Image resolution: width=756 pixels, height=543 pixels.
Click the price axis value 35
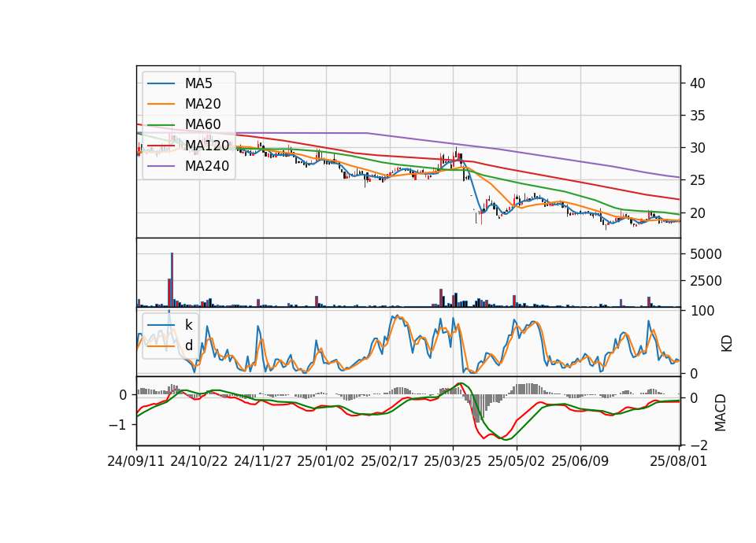698,116
